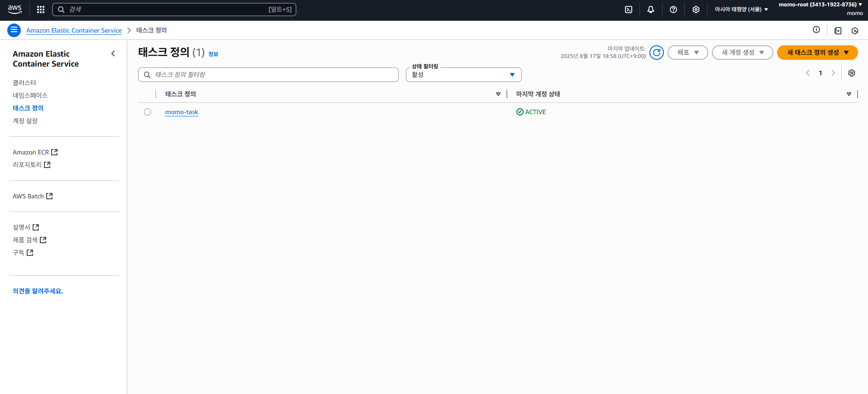Open the 배포 dropdown button
The height and width of the screenshot is (394, 868).
point(687,53)
